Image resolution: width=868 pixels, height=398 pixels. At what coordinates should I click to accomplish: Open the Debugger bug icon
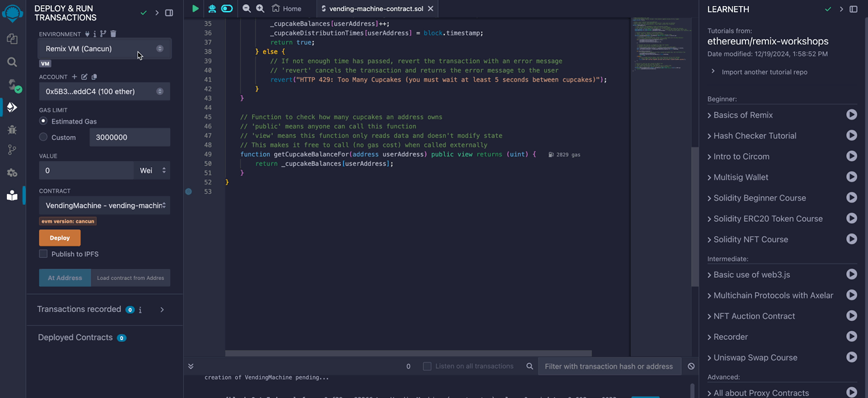(x=12, y=129)
